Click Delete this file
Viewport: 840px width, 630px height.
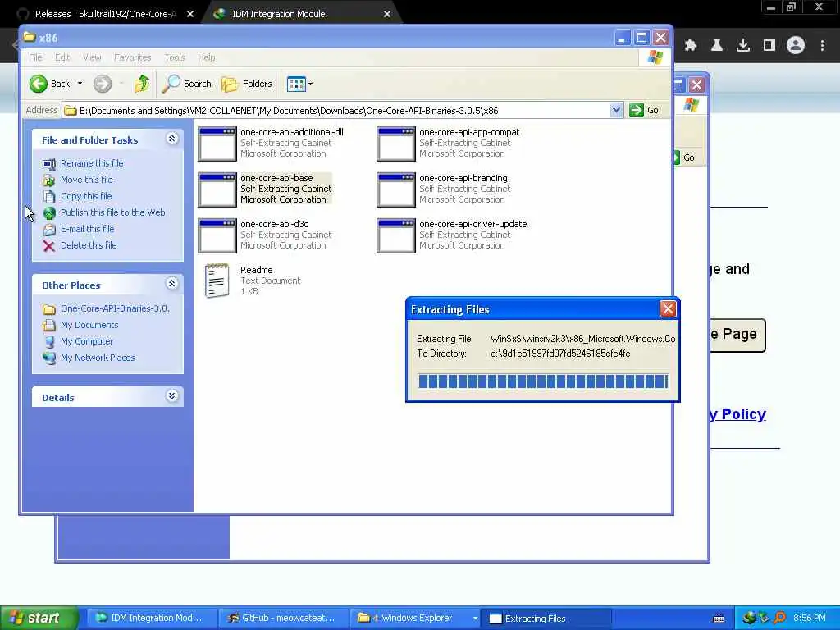(x=89, y=245)
